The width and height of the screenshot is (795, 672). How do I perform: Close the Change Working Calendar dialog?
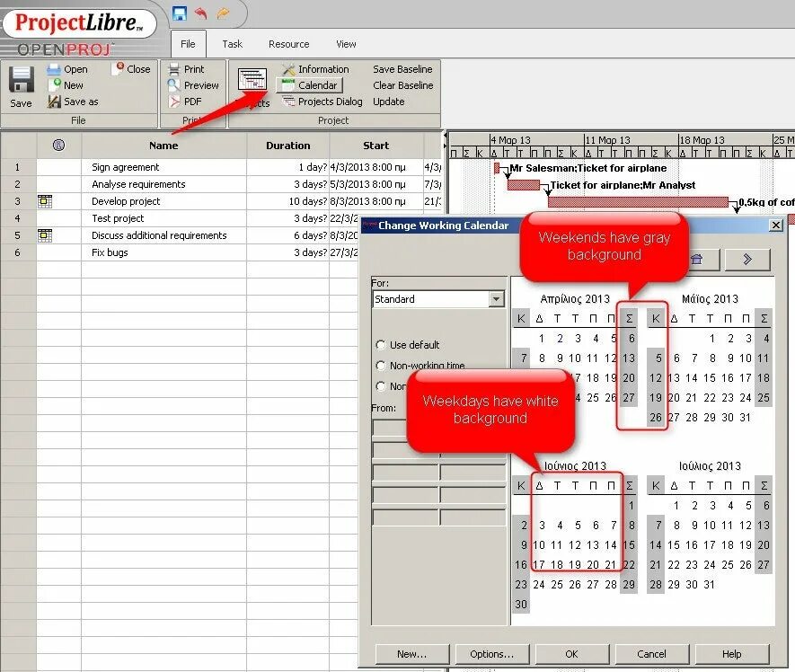click(776, 225)
